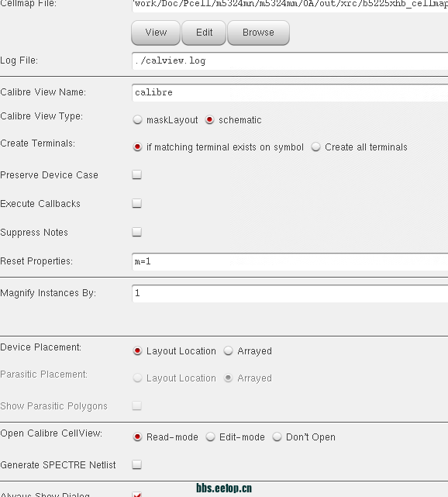The image size is (448, 497).
Task: Open Calibre CellView in Edit-mode
Action: 210,437
